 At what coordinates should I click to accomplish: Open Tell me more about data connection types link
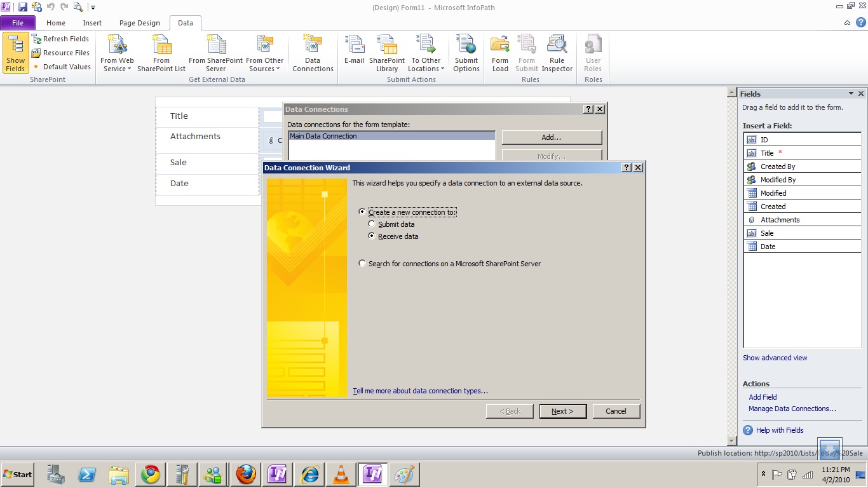(x=420, y=391)
